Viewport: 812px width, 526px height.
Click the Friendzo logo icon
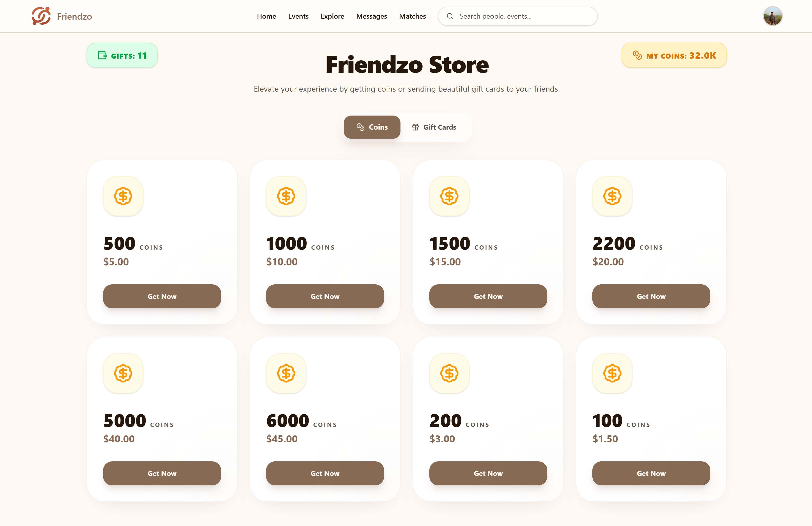[41, 16]
